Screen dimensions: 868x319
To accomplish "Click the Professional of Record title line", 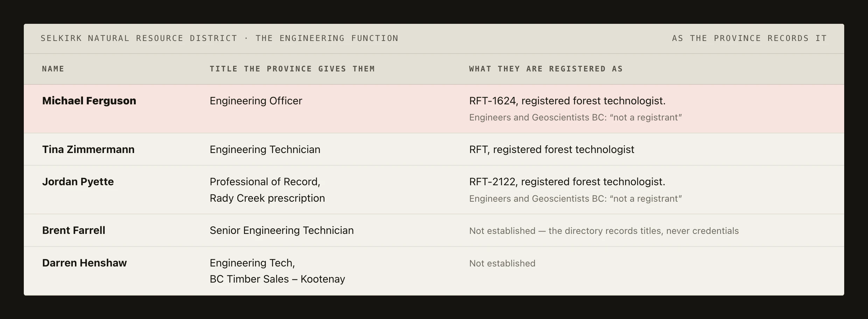I will (265, 182).
